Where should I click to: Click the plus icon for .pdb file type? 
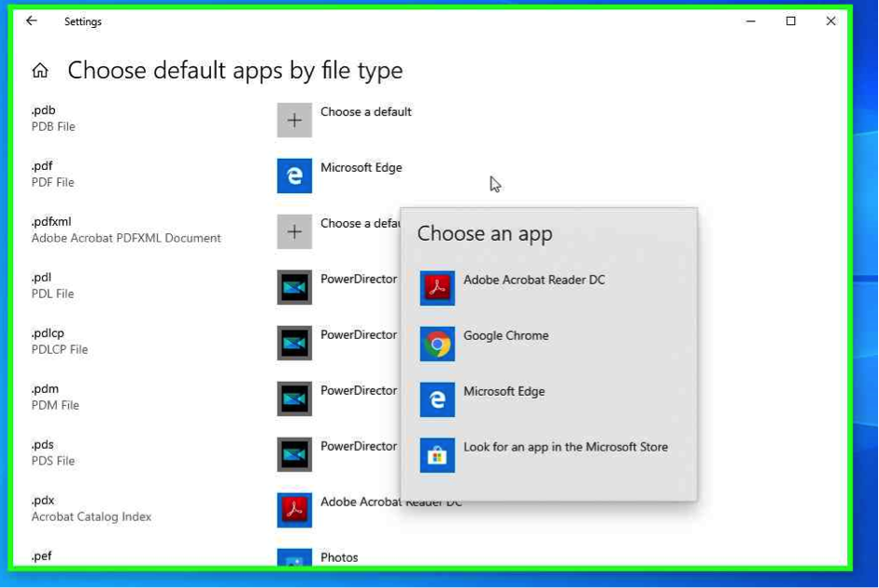[x=294, y=120]
